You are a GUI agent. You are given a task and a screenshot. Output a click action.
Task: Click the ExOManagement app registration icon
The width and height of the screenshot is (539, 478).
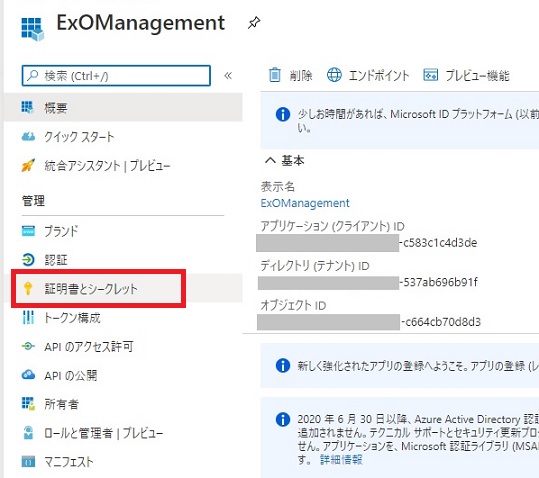click(x=32, y=29)
